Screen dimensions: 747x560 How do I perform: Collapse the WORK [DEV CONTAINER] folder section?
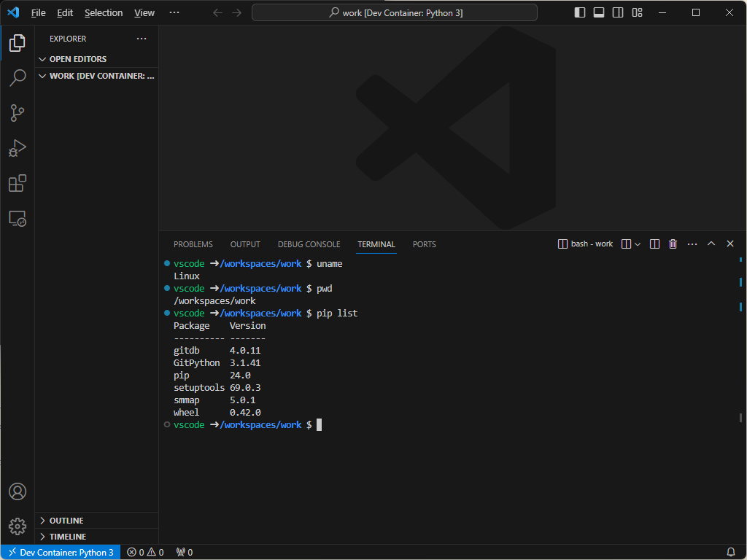97,76
